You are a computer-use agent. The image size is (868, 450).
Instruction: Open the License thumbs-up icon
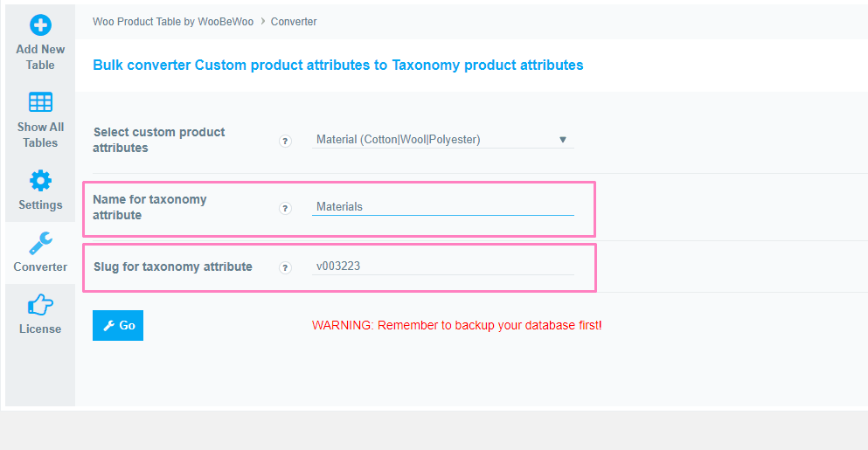[x=40, y=305]
